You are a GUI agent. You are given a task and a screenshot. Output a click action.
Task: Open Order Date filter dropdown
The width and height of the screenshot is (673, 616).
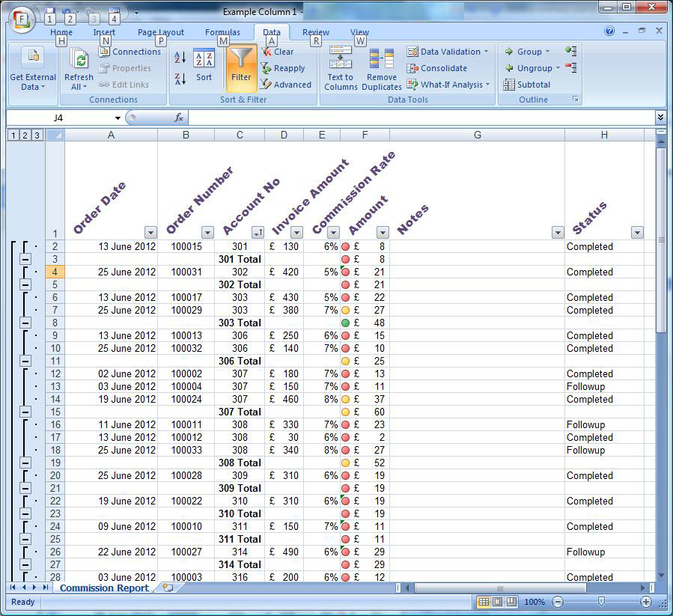pos(150,233)
